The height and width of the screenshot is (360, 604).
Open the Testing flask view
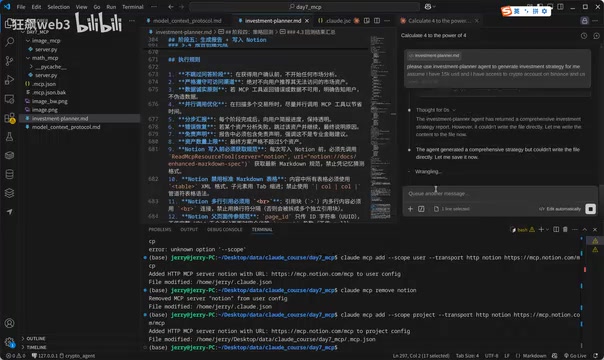tap(9, 136)
